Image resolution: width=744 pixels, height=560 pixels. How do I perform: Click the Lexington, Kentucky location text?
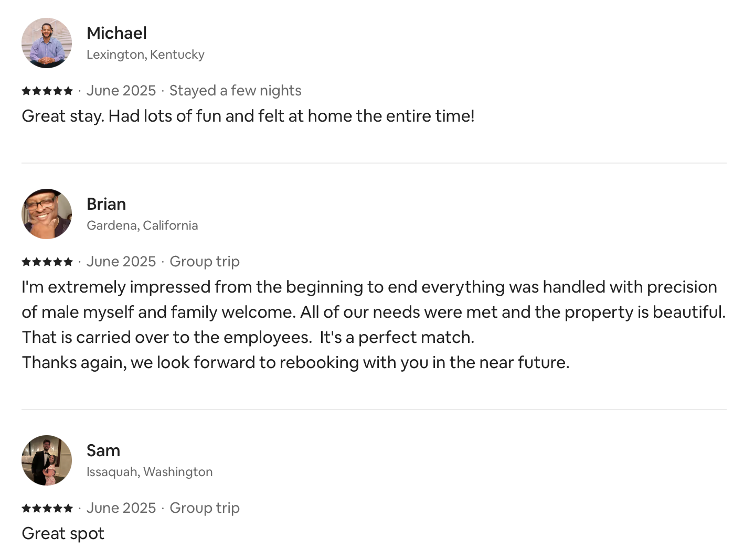coord(145,55)
